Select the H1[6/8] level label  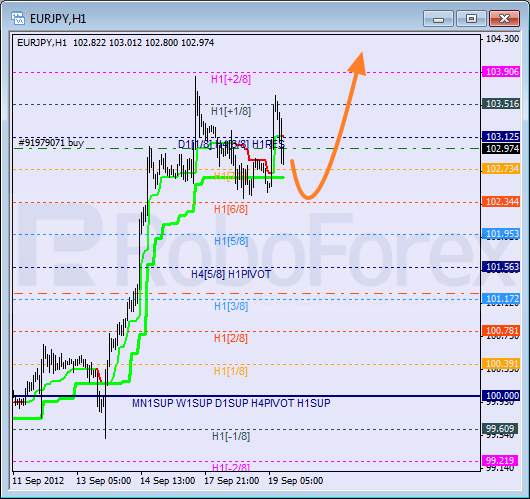tap(231, 209)
